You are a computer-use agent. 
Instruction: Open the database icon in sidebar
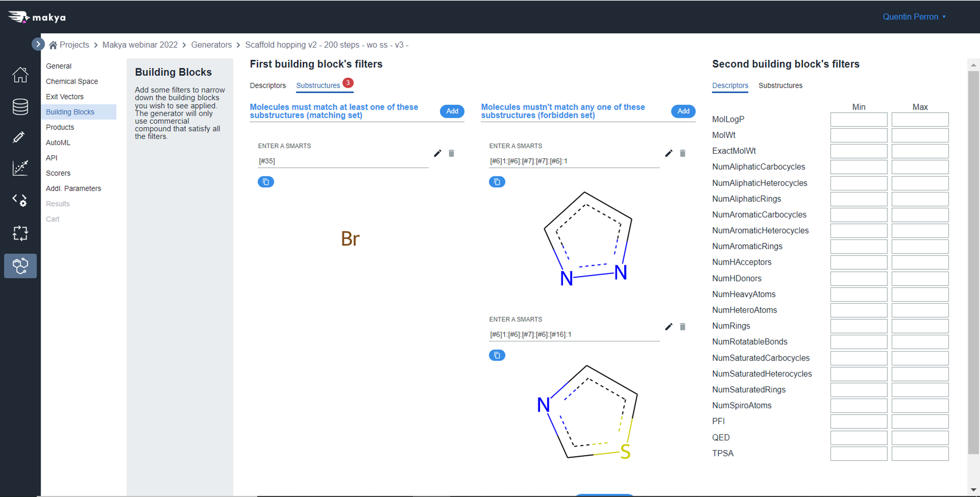coord(20,107)
